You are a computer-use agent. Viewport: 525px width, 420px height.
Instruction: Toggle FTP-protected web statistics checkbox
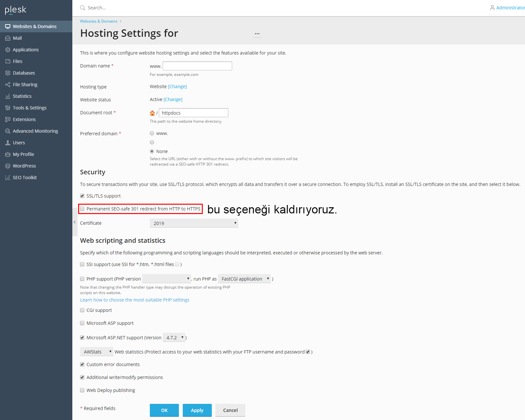pyautogui.click(x=308, y=352)
